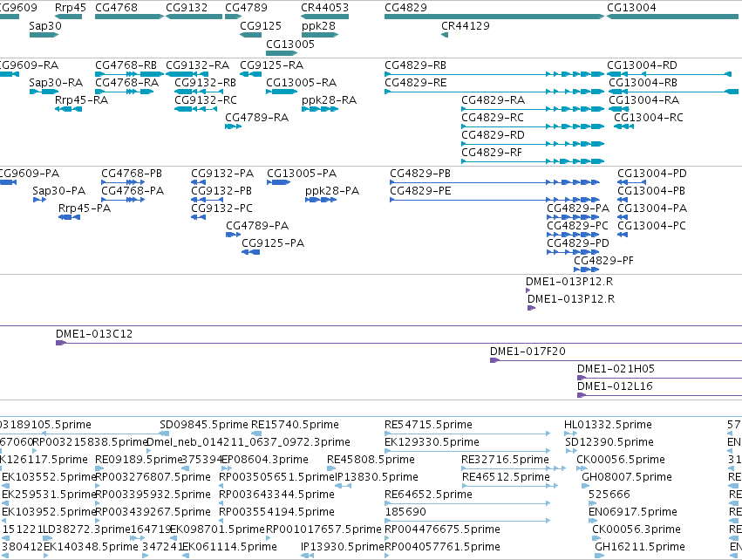The height and width of the screenshot is (560, 742).
Task: Open protein CG13004-PD label
Action: click(x=652, y=174)
